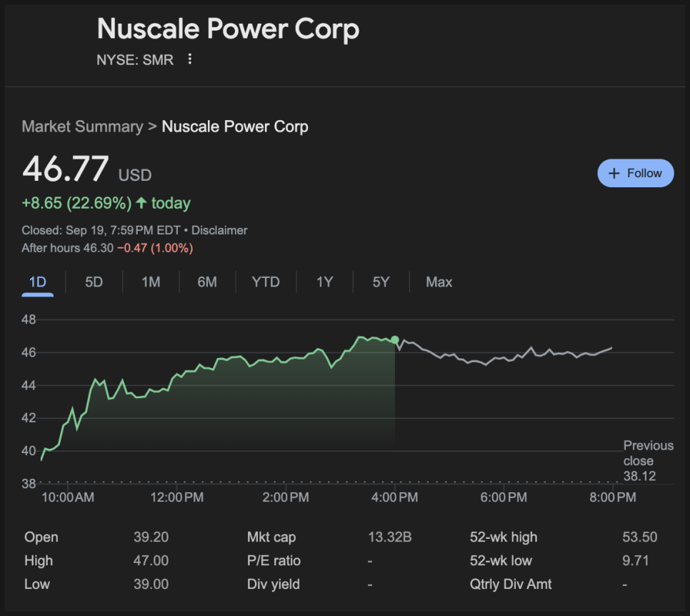The height and width of the screenshot is (616, 690).
Task: Click the Open value 39.20
Action: click(151, 537)
